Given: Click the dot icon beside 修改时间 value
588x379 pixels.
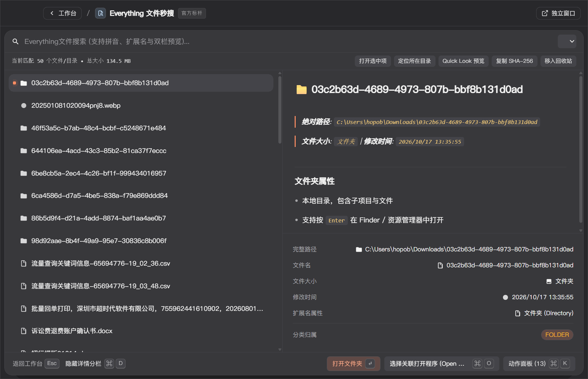Looking at the screenshot, I should coord(505,297).
